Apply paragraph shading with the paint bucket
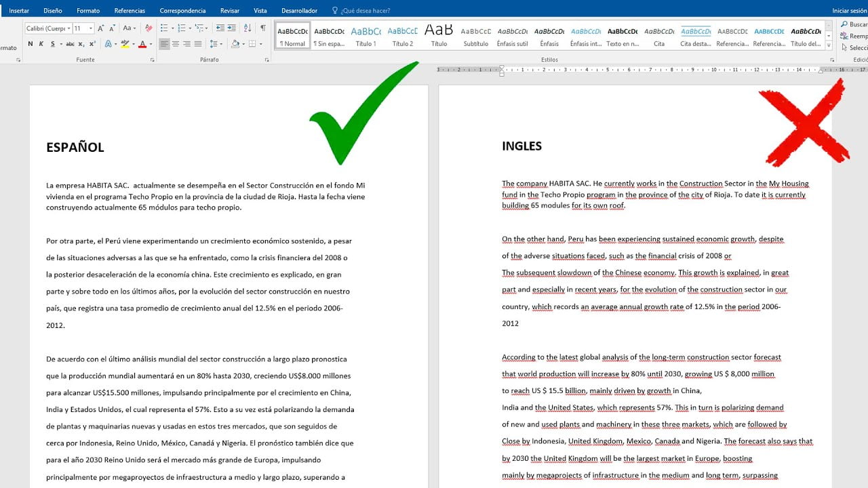Viewport: 868px width, 488px height. [x=235, y=44]
